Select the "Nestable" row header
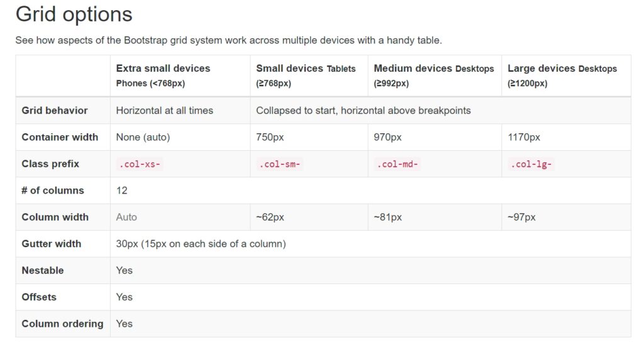Viewport: 644px width, 347px height. [43, 270]
